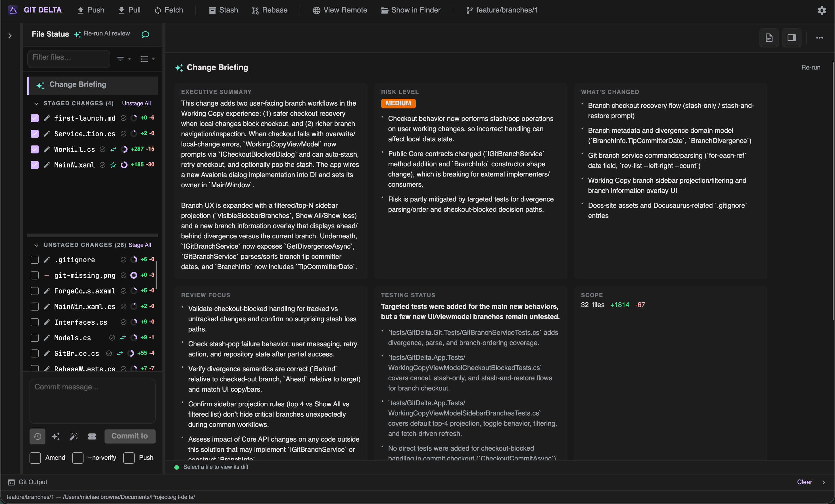Click the Commit to button
Viewport: 835px width, 504px height.
click(130, 436)
